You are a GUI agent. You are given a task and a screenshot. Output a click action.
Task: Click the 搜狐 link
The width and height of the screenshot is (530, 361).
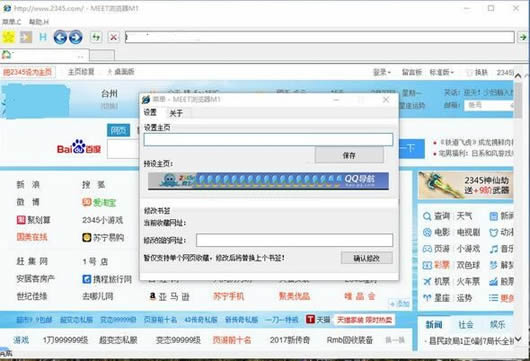[x=94, y=185]
